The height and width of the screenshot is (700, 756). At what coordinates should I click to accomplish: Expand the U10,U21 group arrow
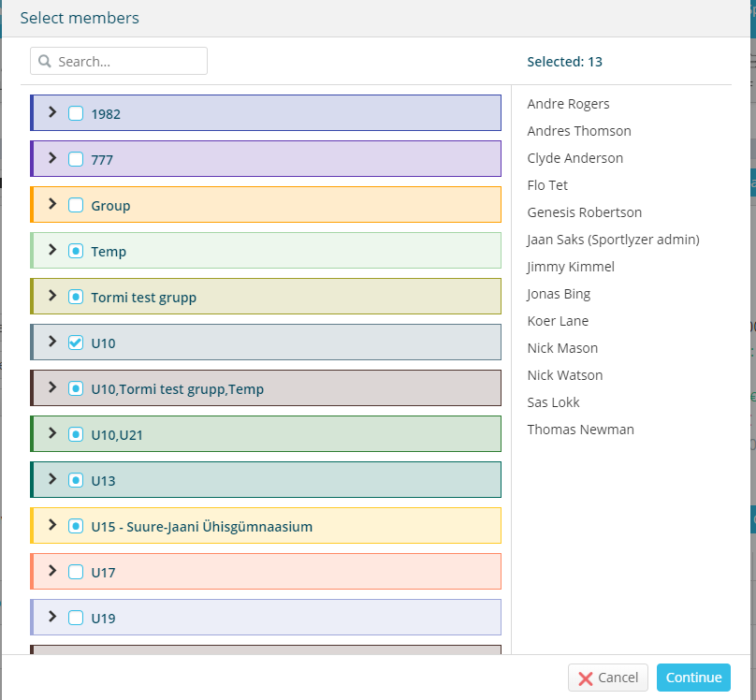point(52,433)
